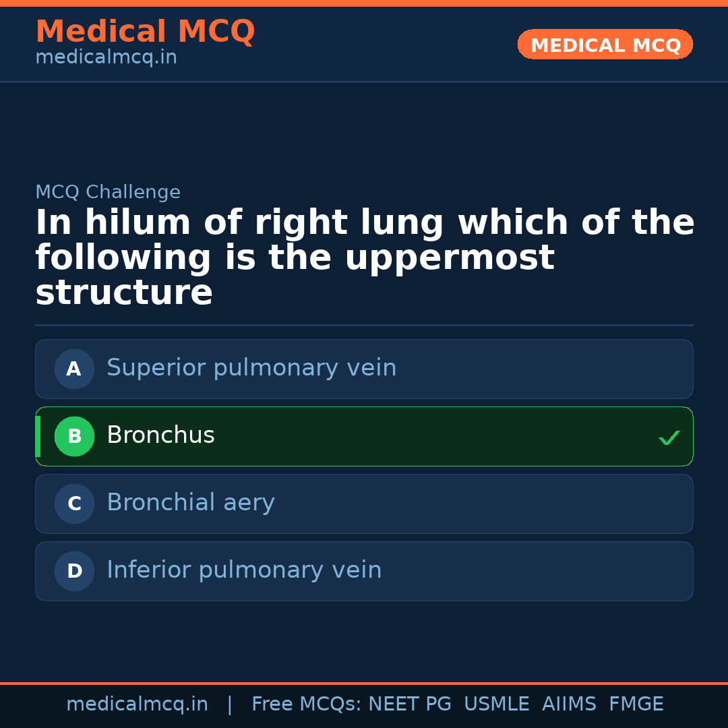Click the circular letter D icon

pyautogui.click(x=74, y=571)
